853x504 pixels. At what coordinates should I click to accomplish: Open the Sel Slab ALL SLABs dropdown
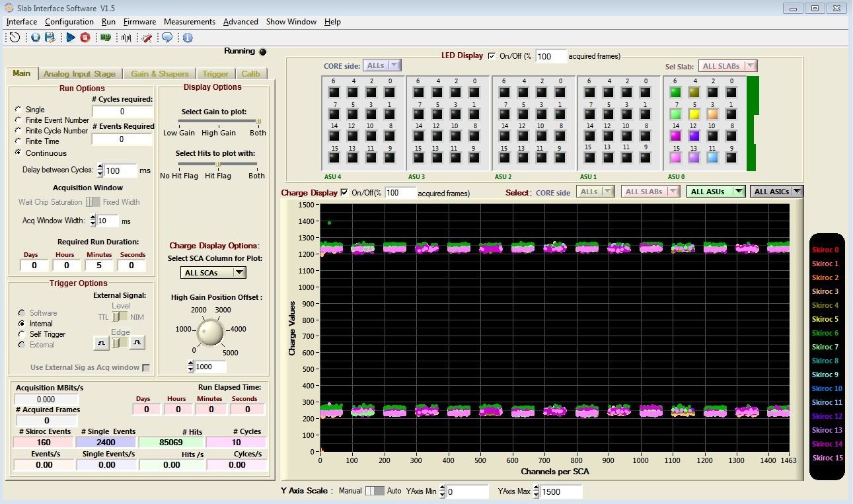[x=727, y=66]
